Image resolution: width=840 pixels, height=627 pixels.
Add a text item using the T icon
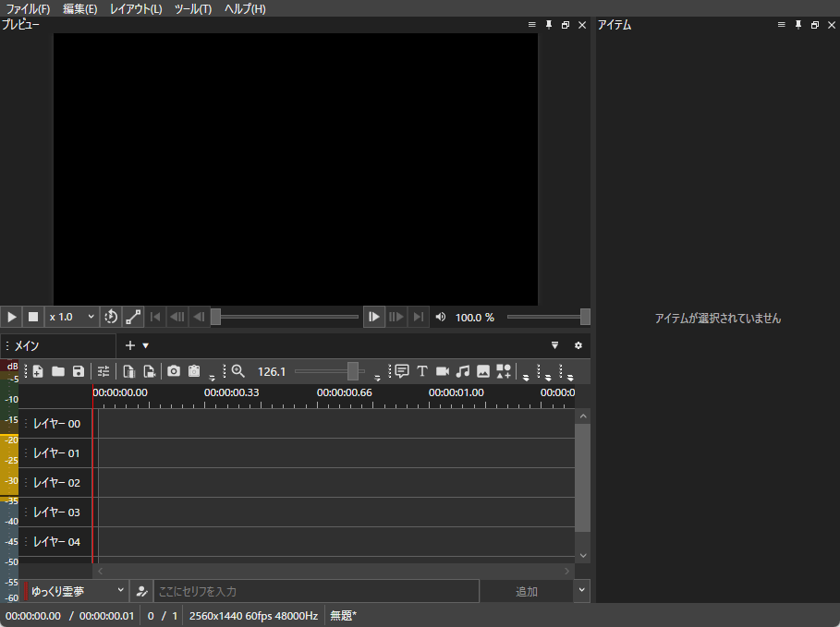pos(422,371)
